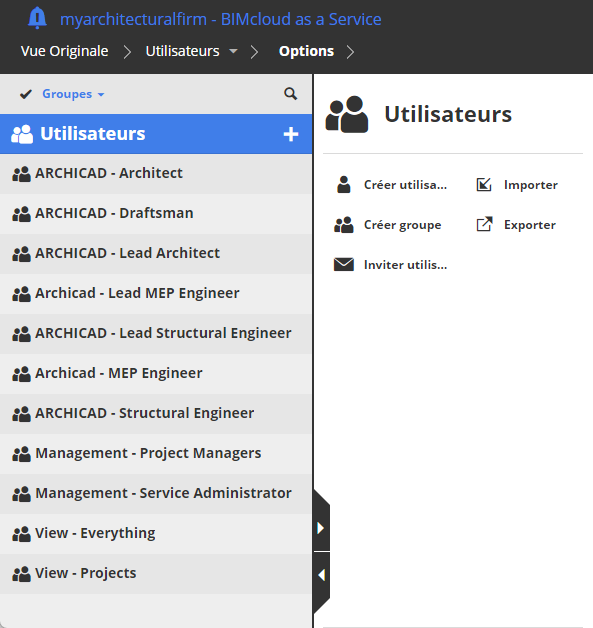Open the notification bell icon
The width and height of the screenshot is (593, 628).
point(37,18)
